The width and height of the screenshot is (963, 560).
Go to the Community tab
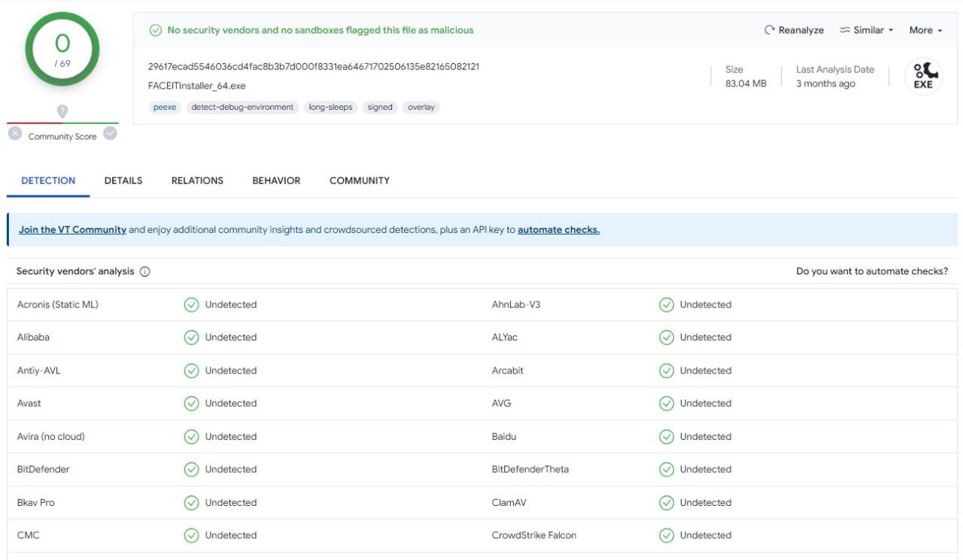360,180
